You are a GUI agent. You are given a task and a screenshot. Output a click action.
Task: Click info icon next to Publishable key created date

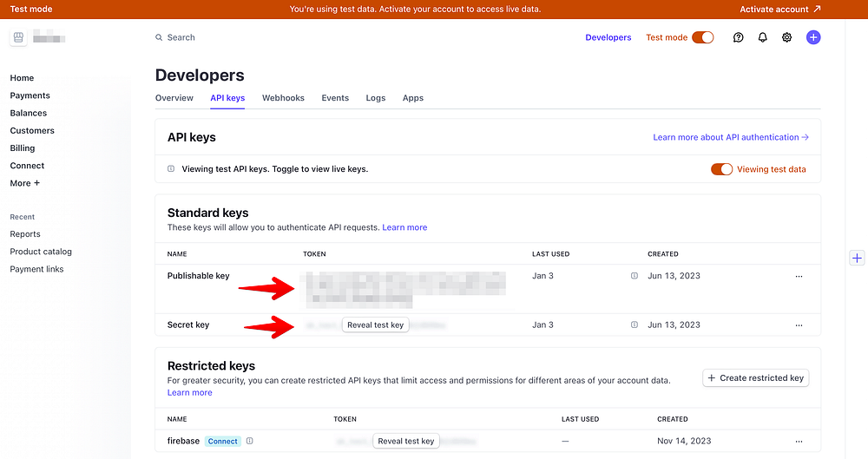coord(635,276)
